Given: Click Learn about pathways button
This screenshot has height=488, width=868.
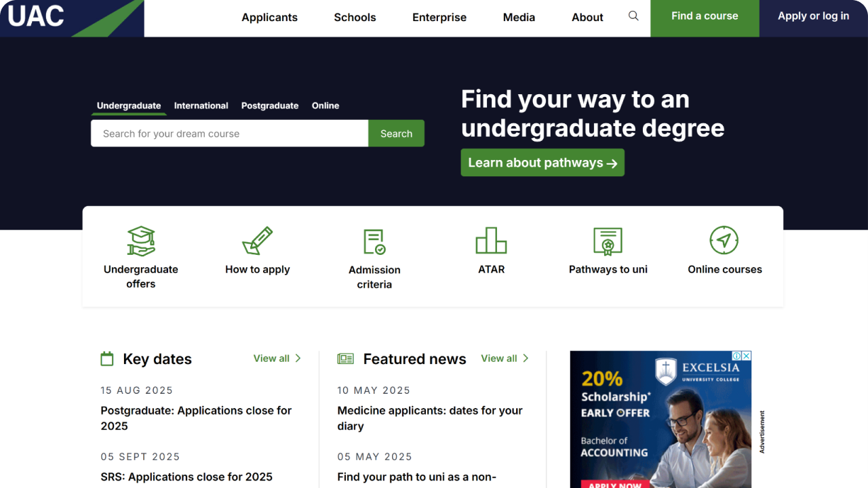Looking at the screenshot, I should click(x=542, y=163).
